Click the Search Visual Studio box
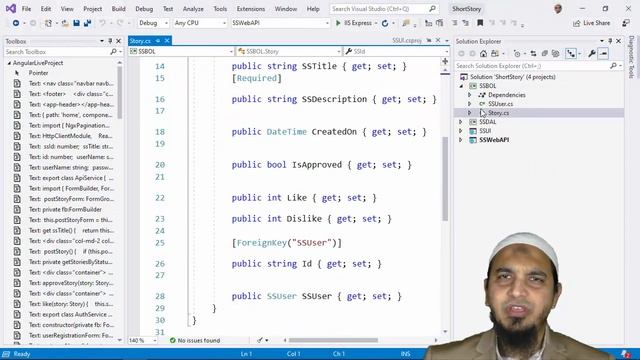This screenshot has height=360, width=640. click(x=383, y=9)
